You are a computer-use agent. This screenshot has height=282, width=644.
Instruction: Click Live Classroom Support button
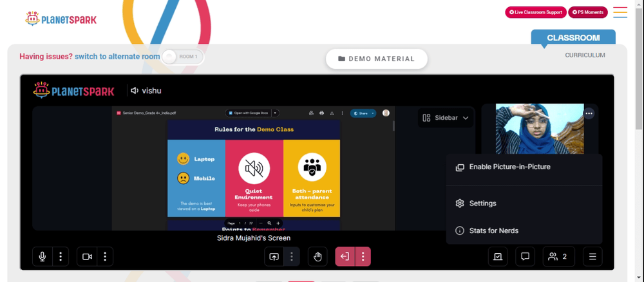pos(536,12)
